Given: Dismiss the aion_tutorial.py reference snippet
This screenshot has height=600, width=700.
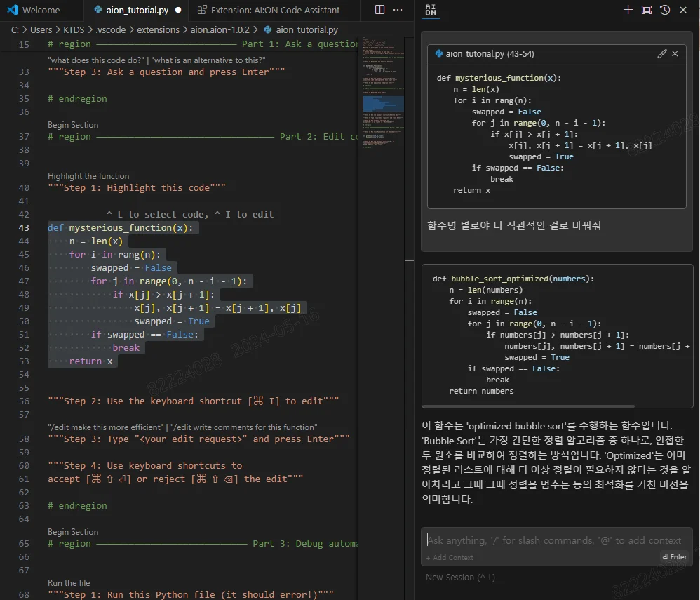Looking at the screenshot, I should (x=675, y=53).
